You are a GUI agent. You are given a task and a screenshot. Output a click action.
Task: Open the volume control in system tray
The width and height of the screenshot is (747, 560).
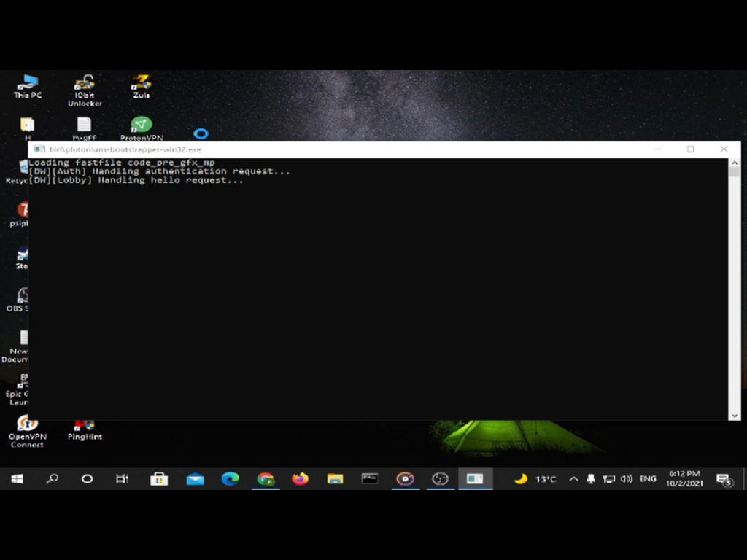[x=626, y=479]
